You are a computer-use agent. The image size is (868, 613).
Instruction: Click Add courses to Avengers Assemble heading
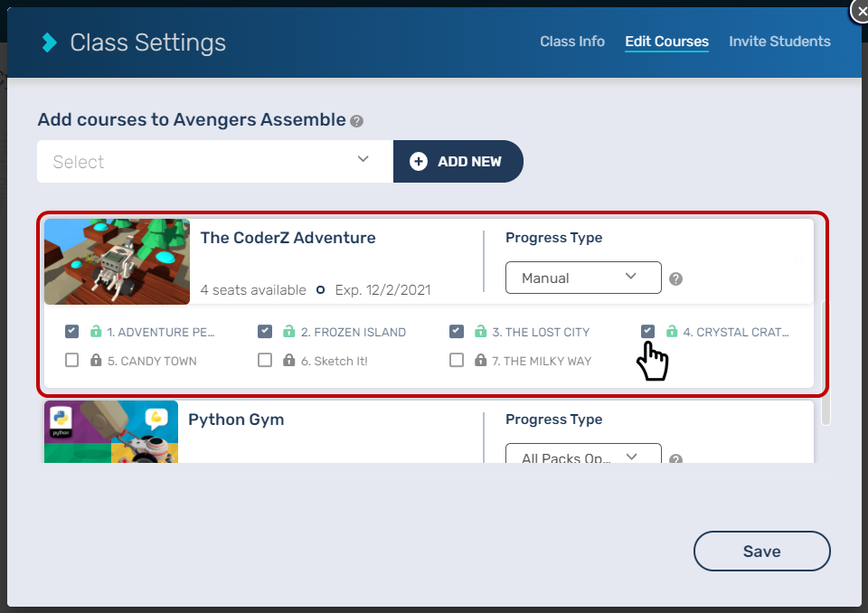(192, 119)
